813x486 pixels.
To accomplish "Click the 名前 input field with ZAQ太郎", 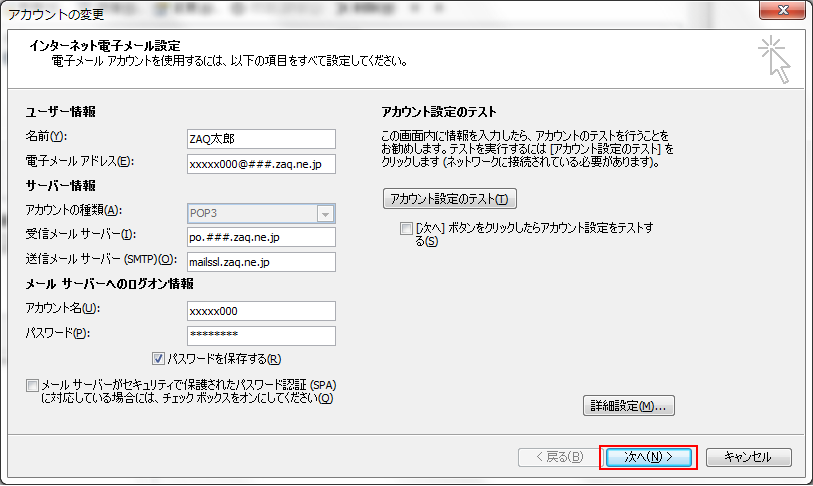I will coord(261,139).
